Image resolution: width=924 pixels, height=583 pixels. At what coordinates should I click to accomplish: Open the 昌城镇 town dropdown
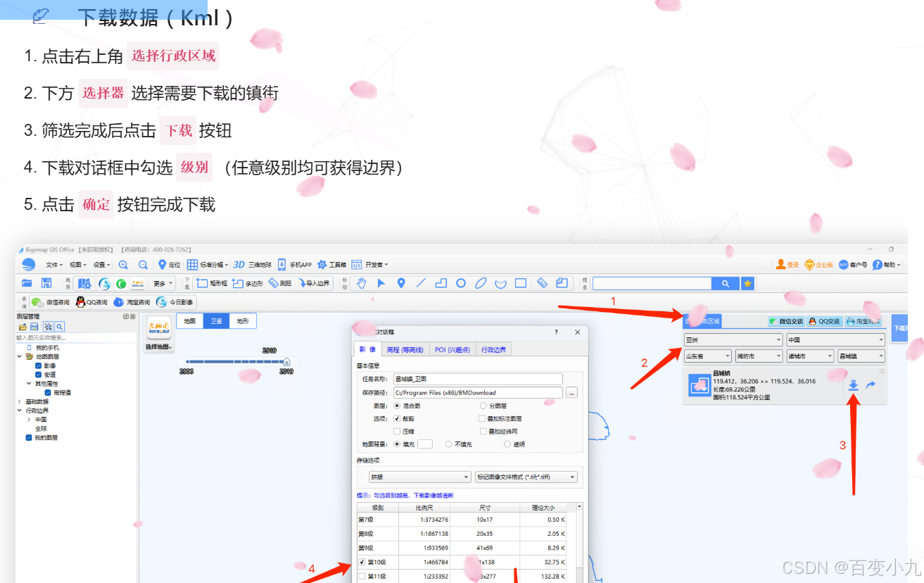click(x=861, y=356)
